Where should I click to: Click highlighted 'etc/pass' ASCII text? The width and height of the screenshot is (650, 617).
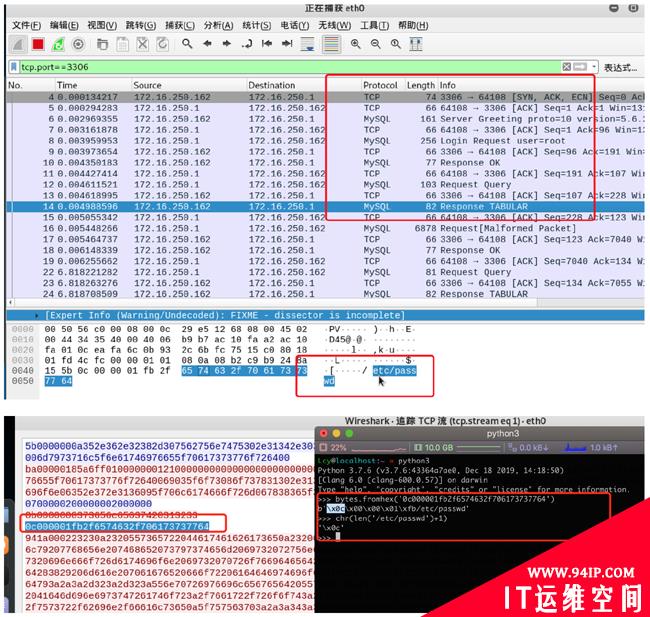(x=394, y=370)
